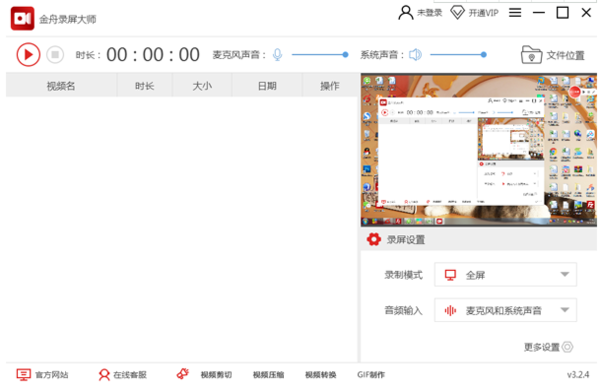Screen dimensions: 600x389
Task: Click the 未登录 login text
Action: [429, 13]
